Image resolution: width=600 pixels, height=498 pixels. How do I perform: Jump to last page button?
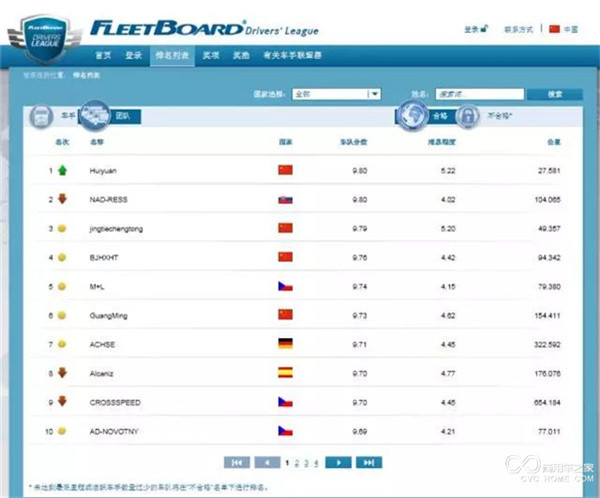(x=369, y=462)
